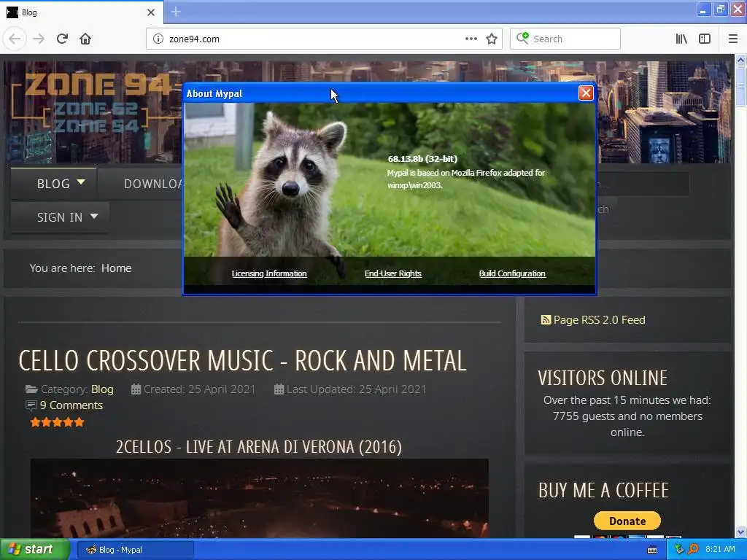Follow the Home breadcrumb link
This screenshot has height=560, width=747.
tap(116, 268)
